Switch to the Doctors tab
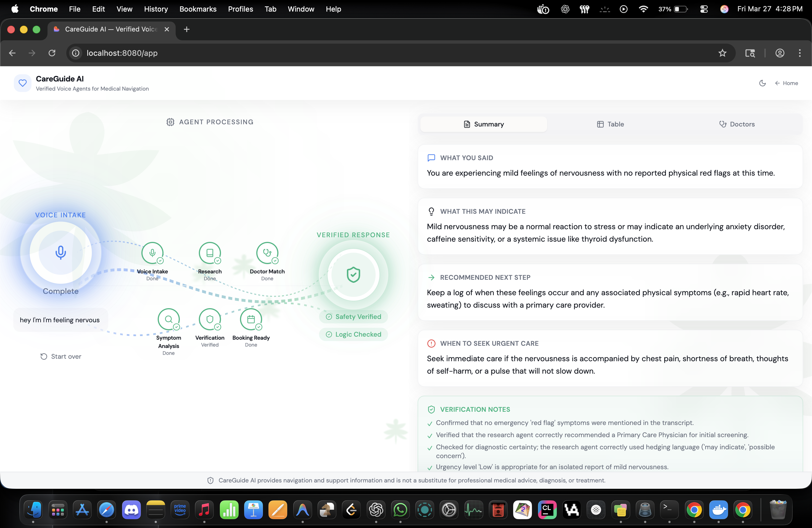 pyautogui.click(x=737, y=124)
